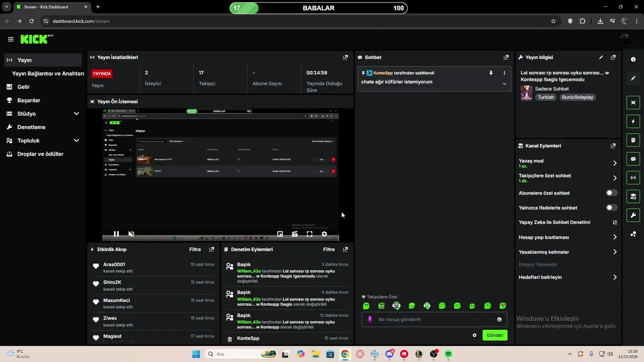
Task: Select MasumKeci follower entry
Action: pyautogui.click(x=116, y=300)
